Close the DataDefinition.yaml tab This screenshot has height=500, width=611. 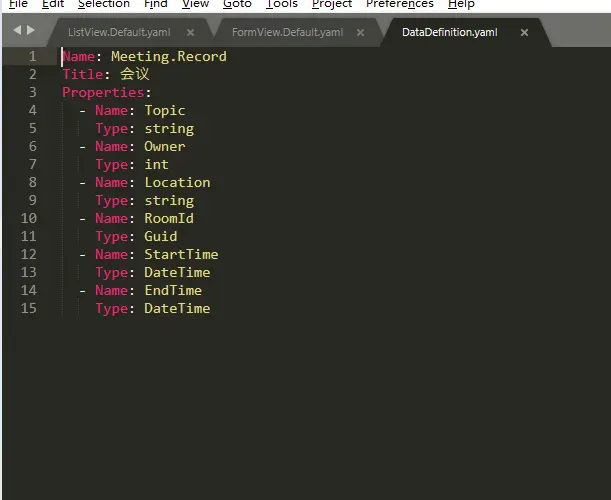(524, 33)
